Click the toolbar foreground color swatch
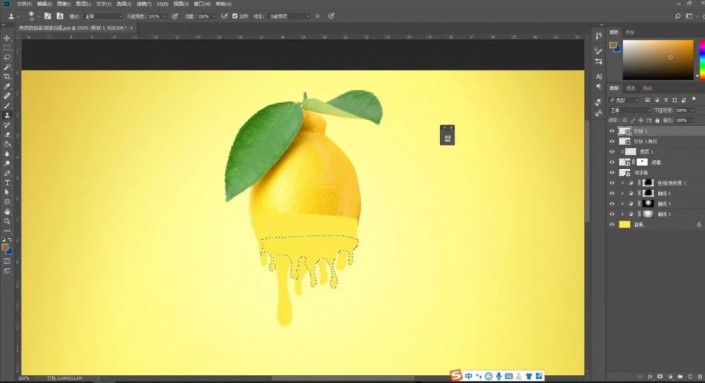Viewport: 705px width, 383px height. (x=5, y=247)
